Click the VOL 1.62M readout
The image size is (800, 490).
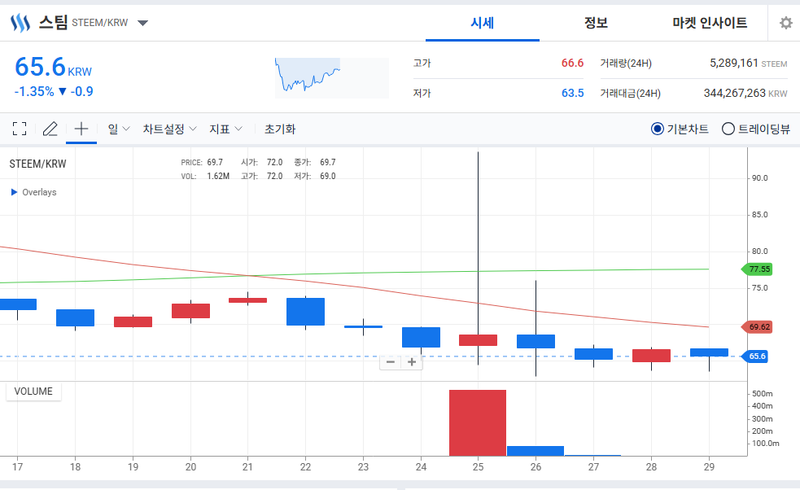point(205,176)
